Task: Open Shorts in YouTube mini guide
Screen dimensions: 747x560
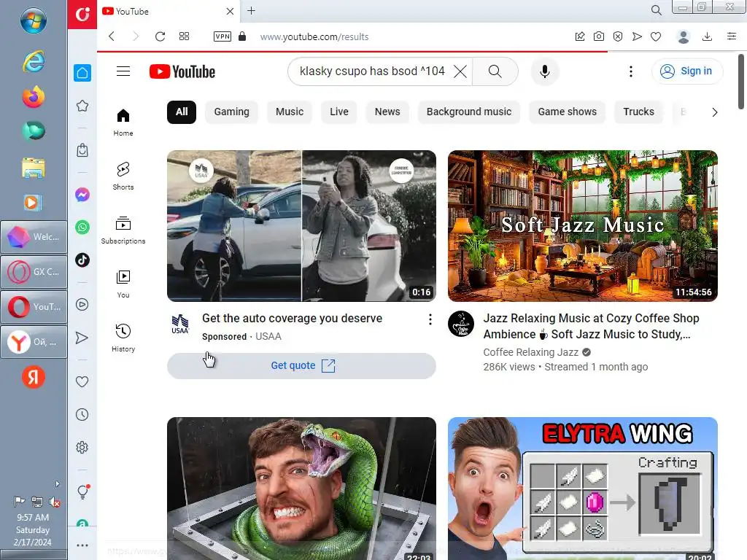Action: pyautogui.click(x=123, y=176)
